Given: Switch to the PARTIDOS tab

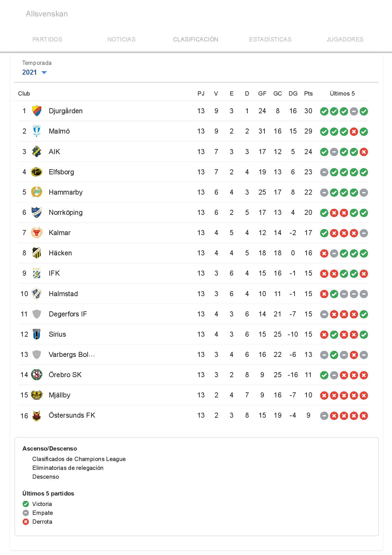Looking at the screenshot, I should tap(47, 39).
